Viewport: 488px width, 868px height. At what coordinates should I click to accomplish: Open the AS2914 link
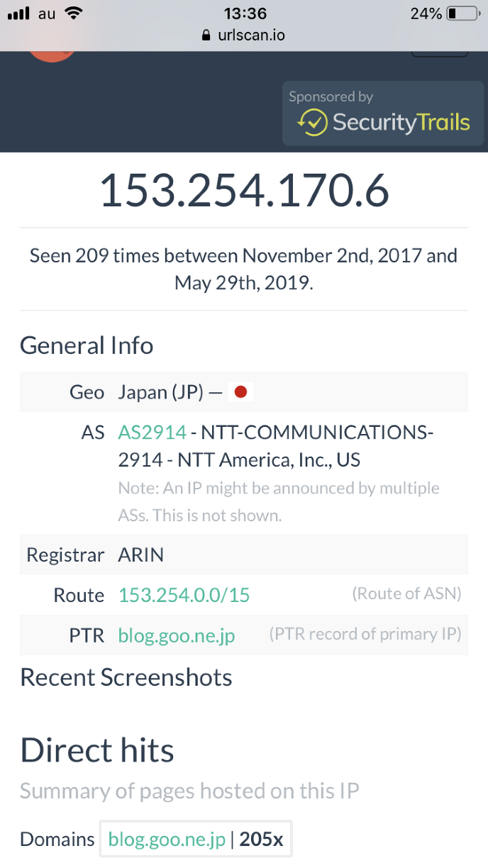[152, 432]
